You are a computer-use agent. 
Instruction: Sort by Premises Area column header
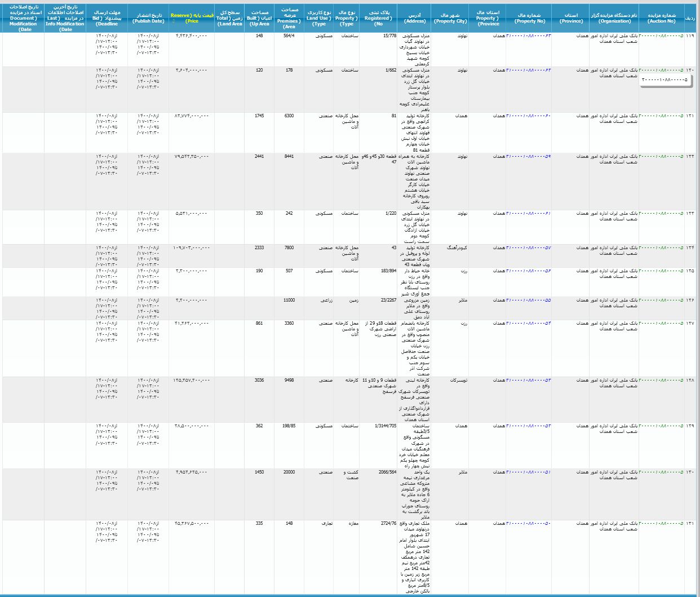[x=289, y=17]
